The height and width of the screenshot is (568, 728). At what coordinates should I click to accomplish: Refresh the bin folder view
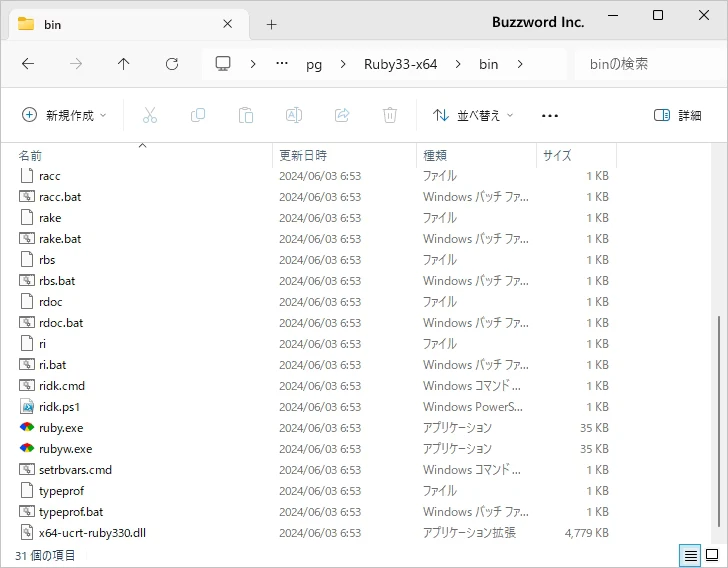tap(172, 64)
